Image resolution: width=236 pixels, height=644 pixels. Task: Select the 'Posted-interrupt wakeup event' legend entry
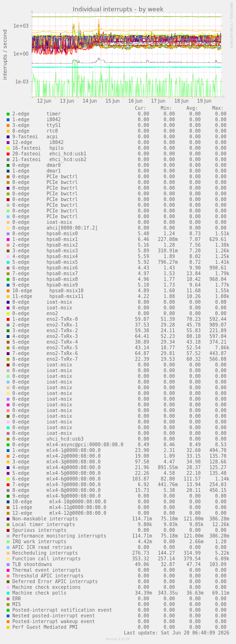coord(54,622)
